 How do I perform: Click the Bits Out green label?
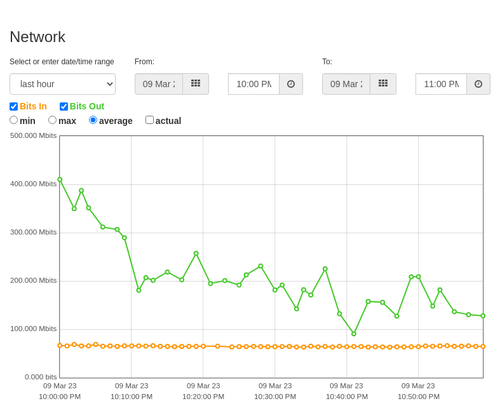pos(87,106)
